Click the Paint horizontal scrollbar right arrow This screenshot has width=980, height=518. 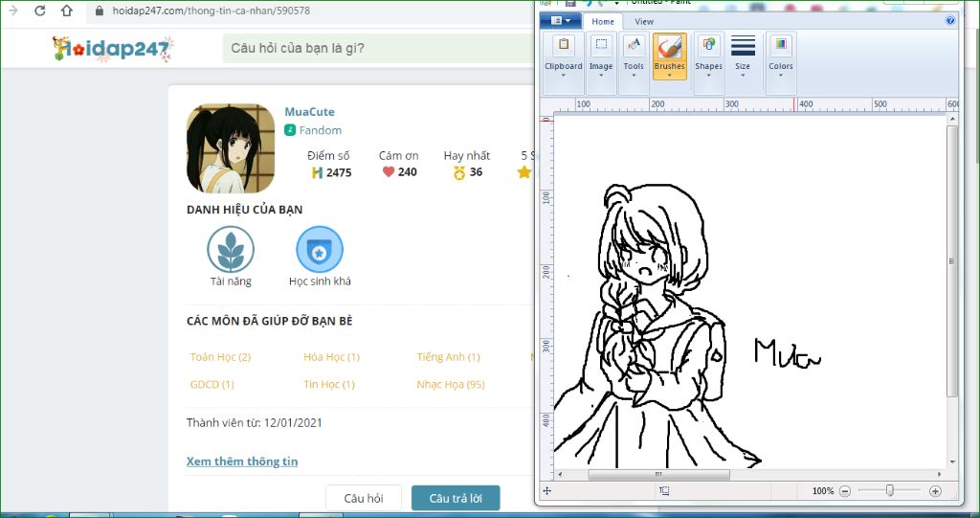point(940,475)
